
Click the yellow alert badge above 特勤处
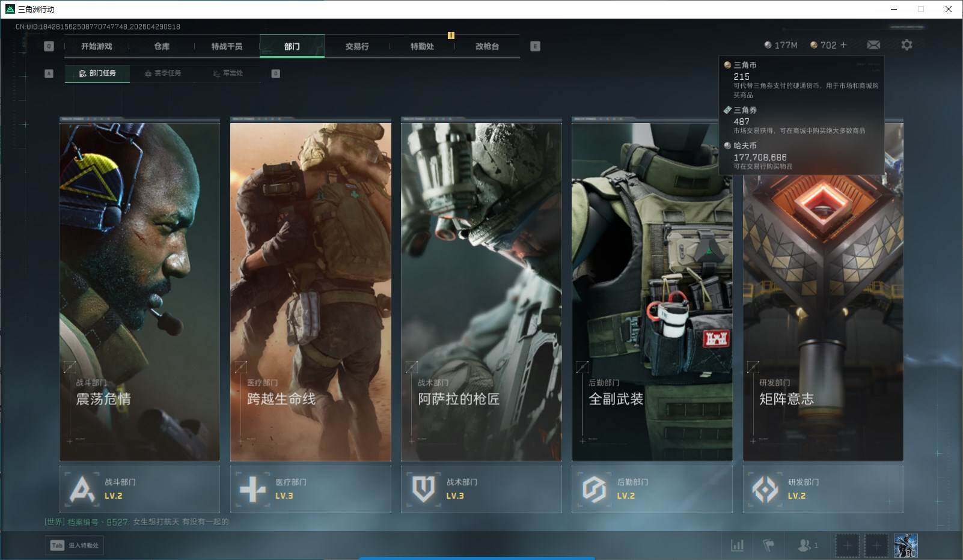click(x=451, y=35)
